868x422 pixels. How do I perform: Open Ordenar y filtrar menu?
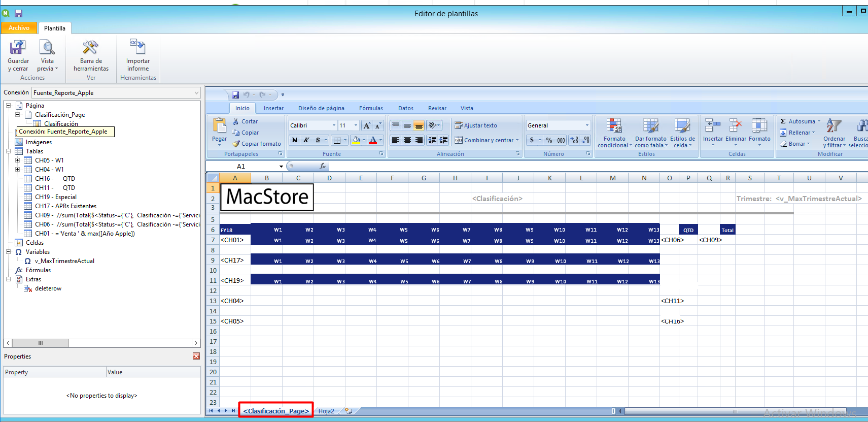coord(834,133)
